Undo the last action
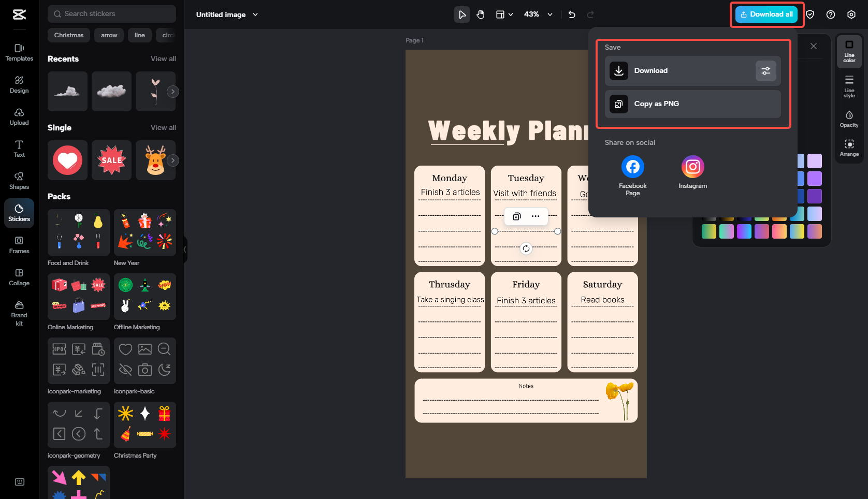Image resolution: width=868 pixels, height=499 pixels. tap(571, 14)
